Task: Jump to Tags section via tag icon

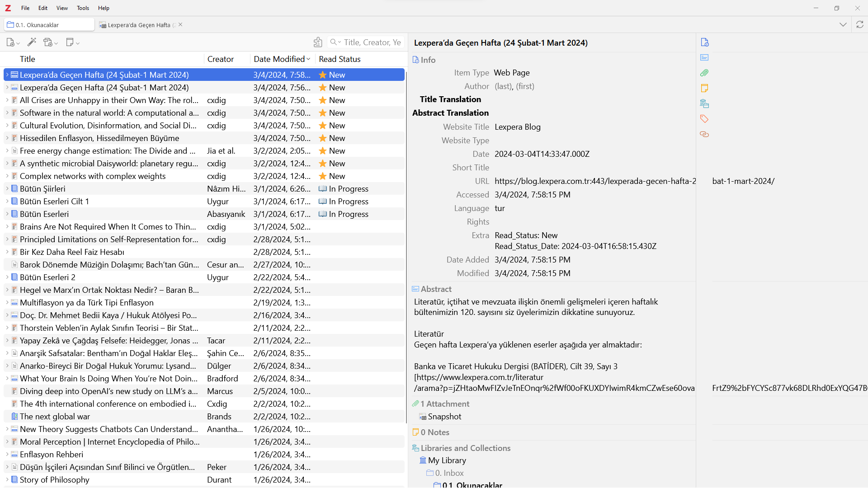Action: tap(704, 119)
